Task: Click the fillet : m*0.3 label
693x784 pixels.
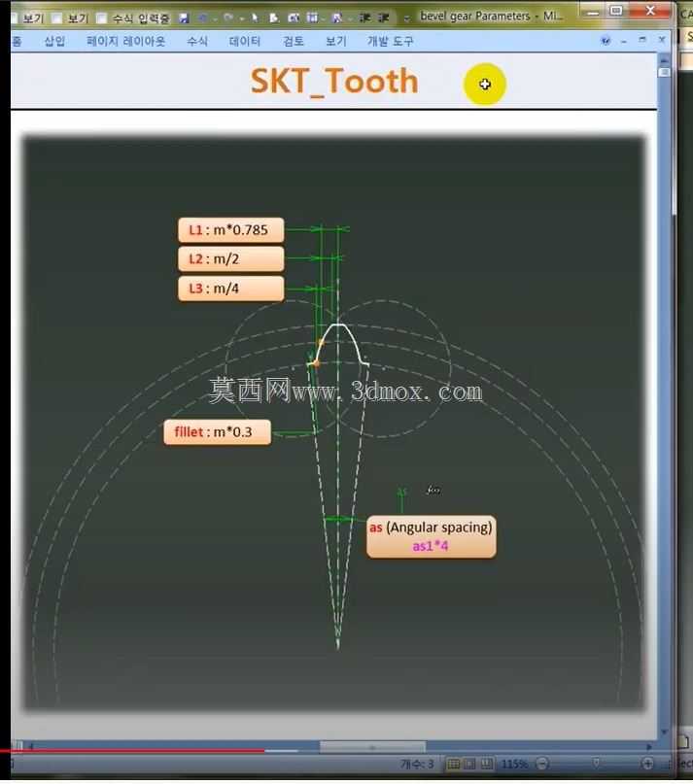Action: 217,432
